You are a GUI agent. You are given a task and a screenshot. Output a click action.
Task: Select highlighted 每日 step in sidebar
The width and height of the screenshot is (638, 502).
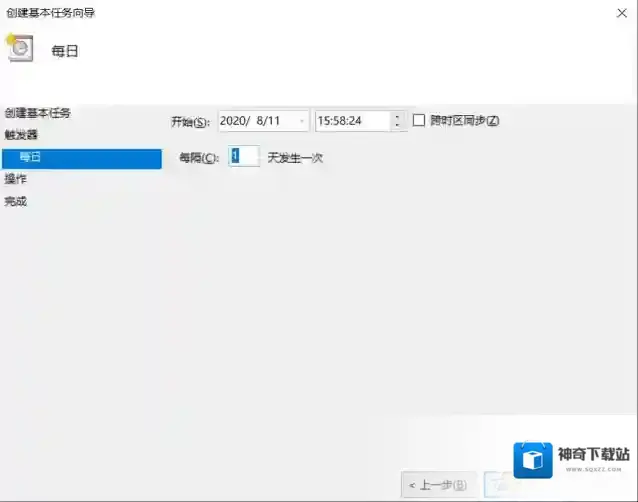pyautogui.click(x=80, y=158)
